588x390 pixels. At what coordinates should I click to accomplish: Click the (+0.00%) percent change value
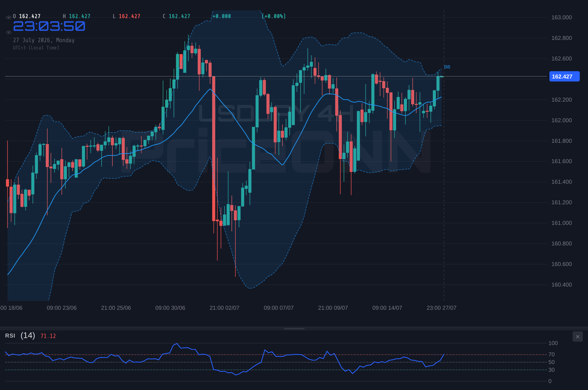click(274, 16)
